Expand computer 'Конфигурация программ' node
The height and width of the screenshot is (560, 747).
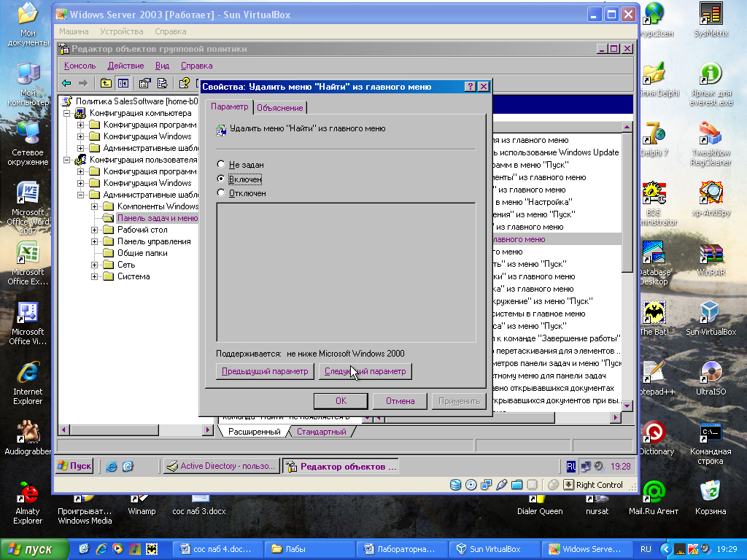point(80,125)
